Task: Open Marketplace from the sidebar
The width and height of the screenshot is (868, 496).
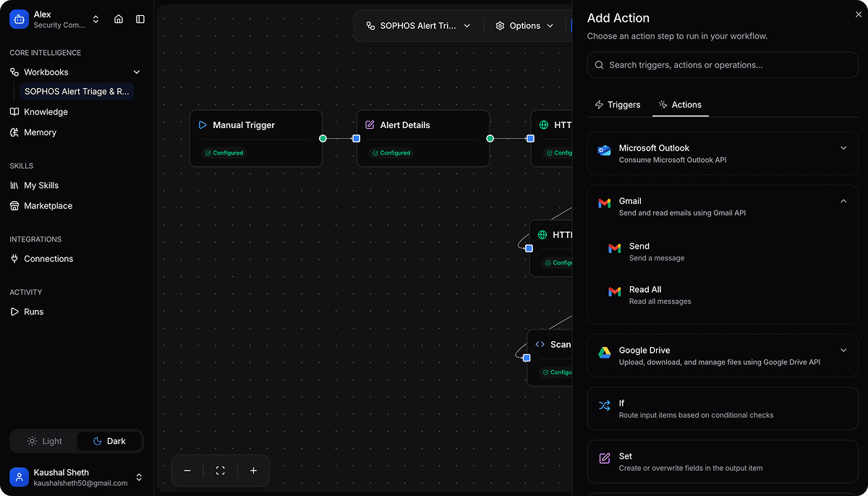Action: 48,206
